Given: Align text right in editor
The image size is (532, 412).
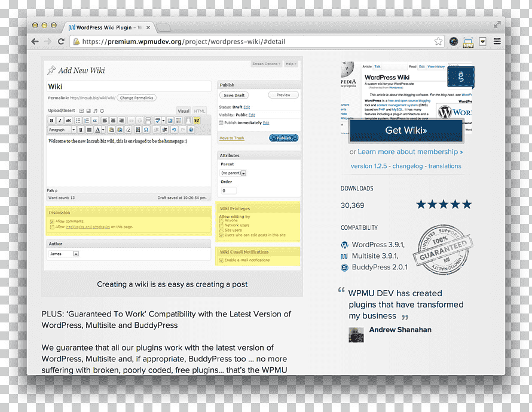Looking at the screenshot, I should pyautogui.click(x=121, y=121).
